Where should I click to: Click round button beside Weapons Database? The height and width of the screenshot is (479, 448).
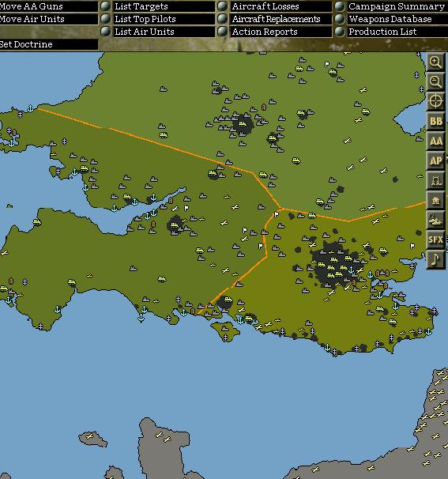(x=340, y=19)
